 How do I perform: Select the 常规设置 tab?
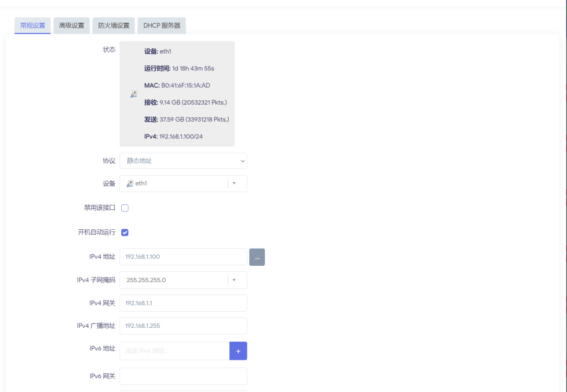(x=33, y=25)
